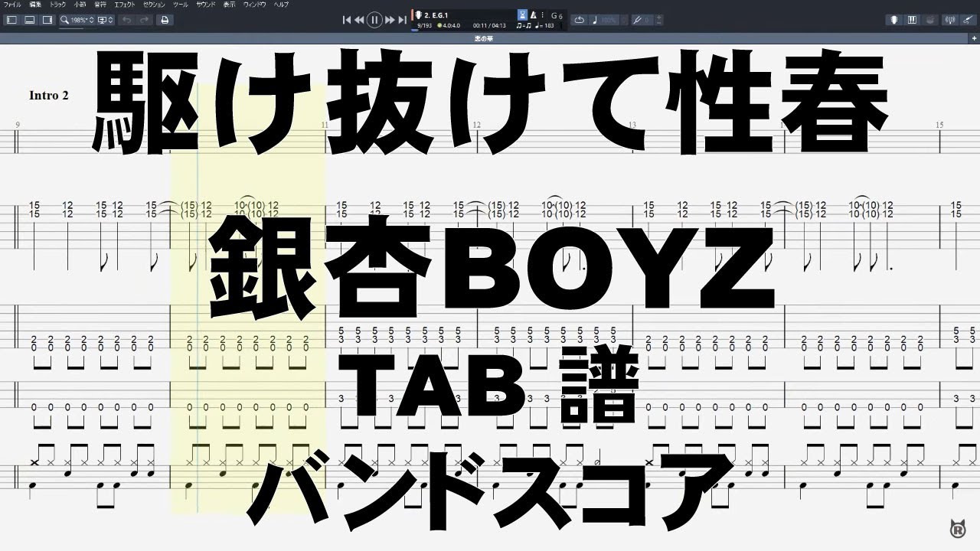
Task: Pause playback
Action: [374, 20]
